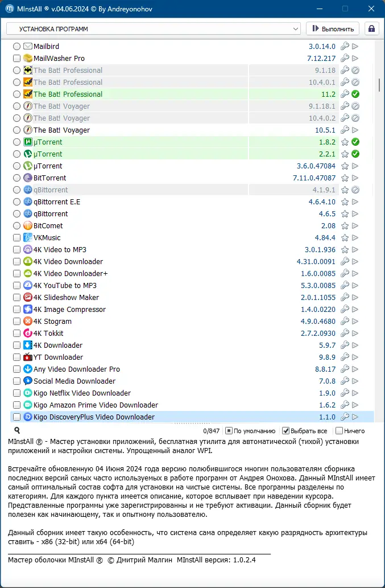Click the lock icon button
Viewport: 385px width, 588px height.
[371, 29]
